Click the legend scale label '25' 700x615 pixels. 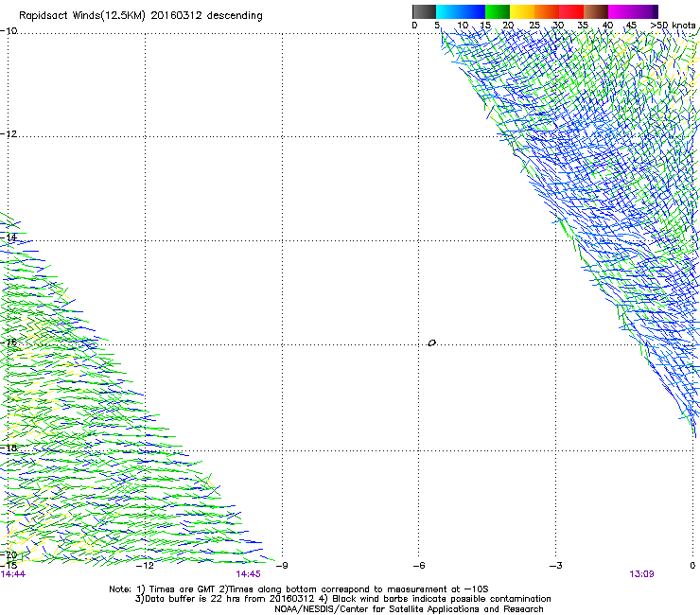(534, 26)
